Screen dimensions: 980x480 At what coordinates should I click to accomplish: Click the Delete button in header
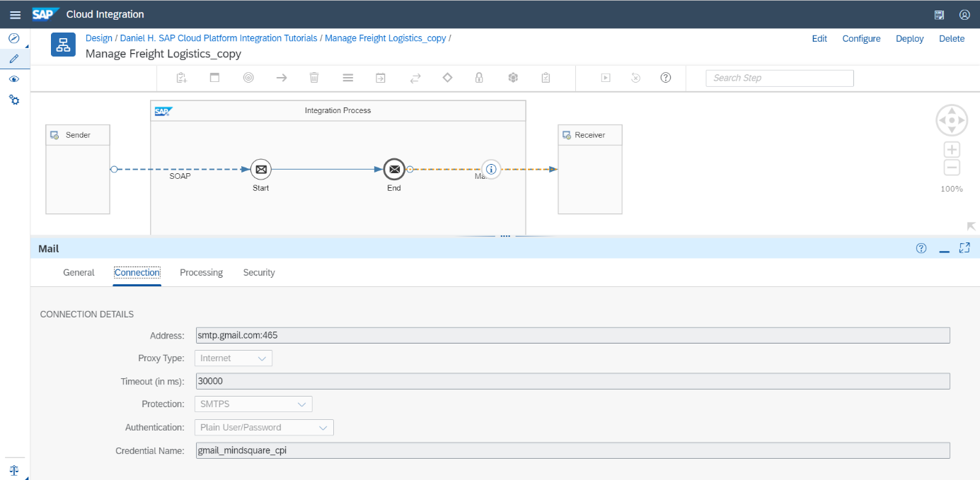pyautogui.click(x=952, y=39)
